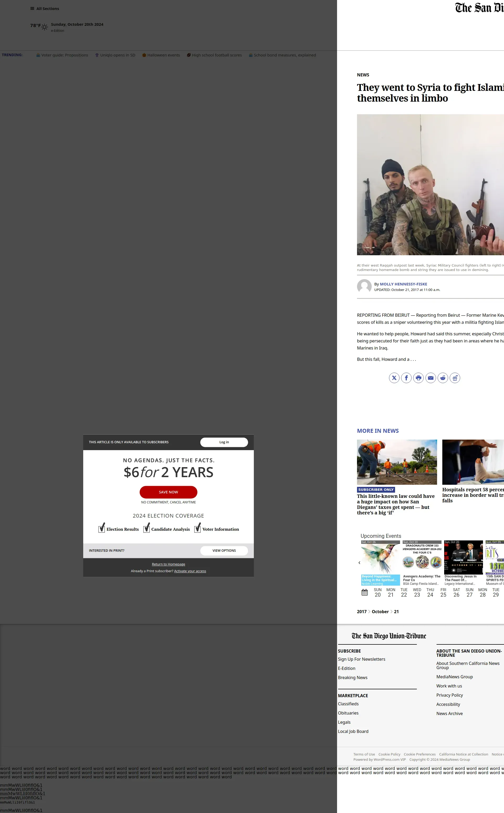Click the Candidate Analysis checkmark

click(x=146, y=528)
